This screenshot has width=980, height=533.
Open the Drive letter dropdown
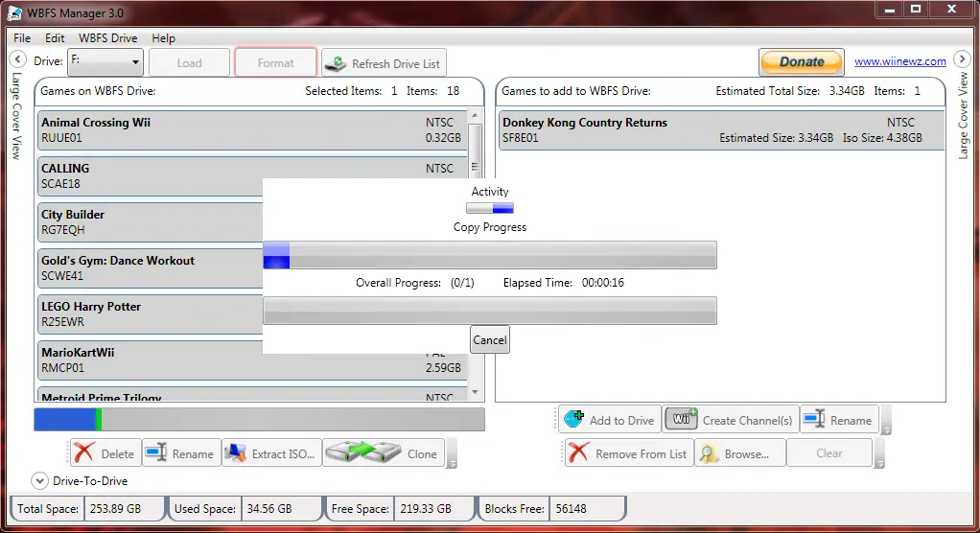(x=105, y=62)
